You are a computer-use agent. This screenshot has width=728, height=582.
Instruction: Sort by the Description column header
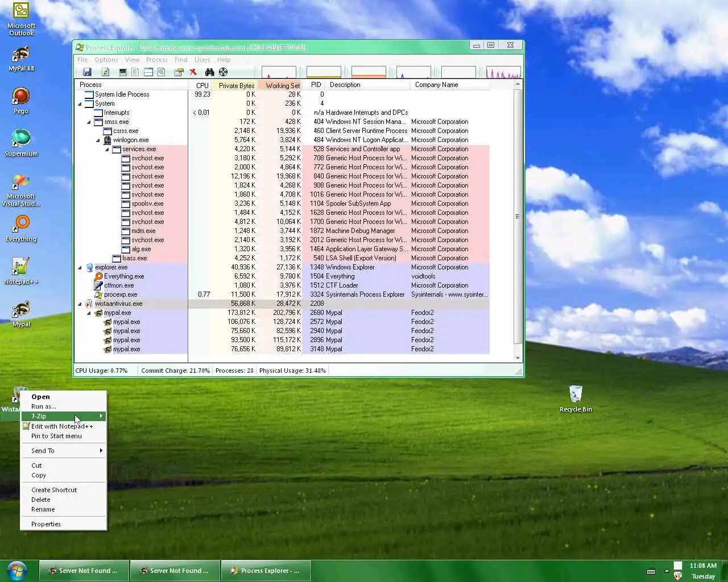tap(367, 85)
